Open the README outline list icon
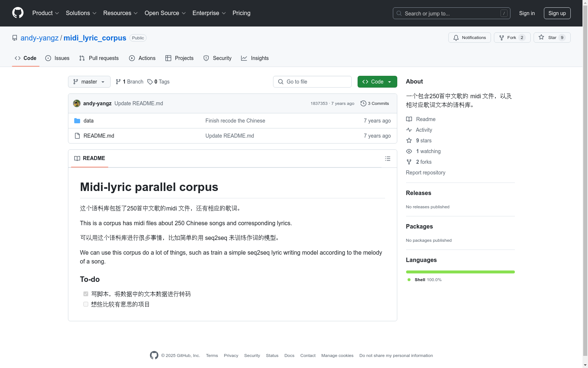This screenshot has height=368, width=588. (x=388, y=159)
